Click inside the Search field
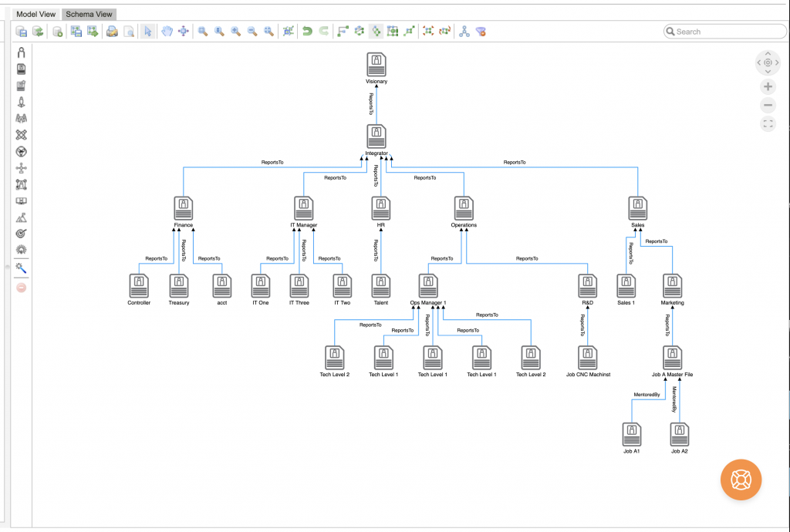The width and height of the screenshot is (790, 532). tap(724, 31)
